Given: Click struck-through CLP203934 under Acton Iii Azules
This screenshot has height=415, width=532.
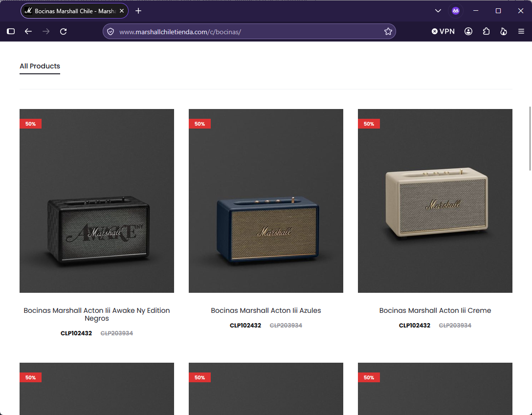Looking at the screenshot, I should coord(286,326).
